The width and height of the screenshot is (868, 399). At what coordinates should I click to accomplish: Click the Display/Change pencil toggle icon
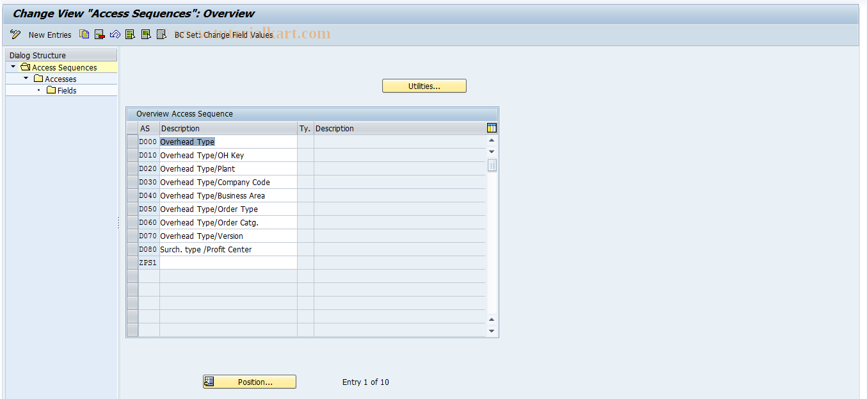click(x=15, y=35)
